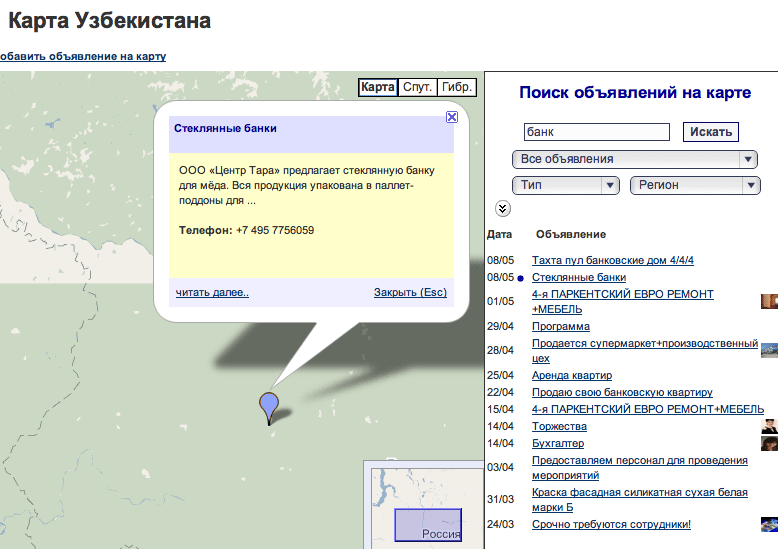This screenshot has height=549, width=778.
Task: Click Закрыть (Esc) link in popup
Action: pyautogui.click(x=410, y=293)
